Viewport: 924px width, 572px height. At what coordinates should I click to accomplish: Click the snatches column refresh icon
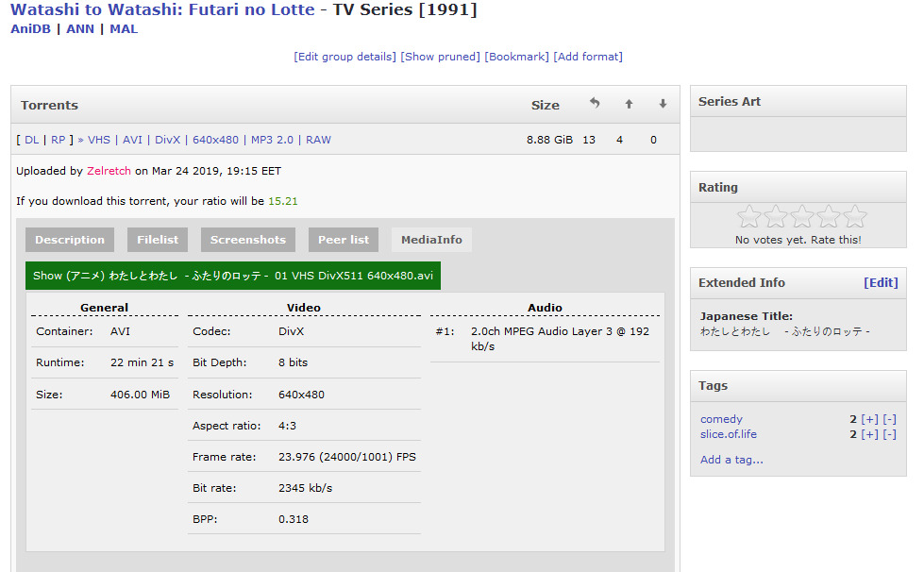[x=595, y=104]
